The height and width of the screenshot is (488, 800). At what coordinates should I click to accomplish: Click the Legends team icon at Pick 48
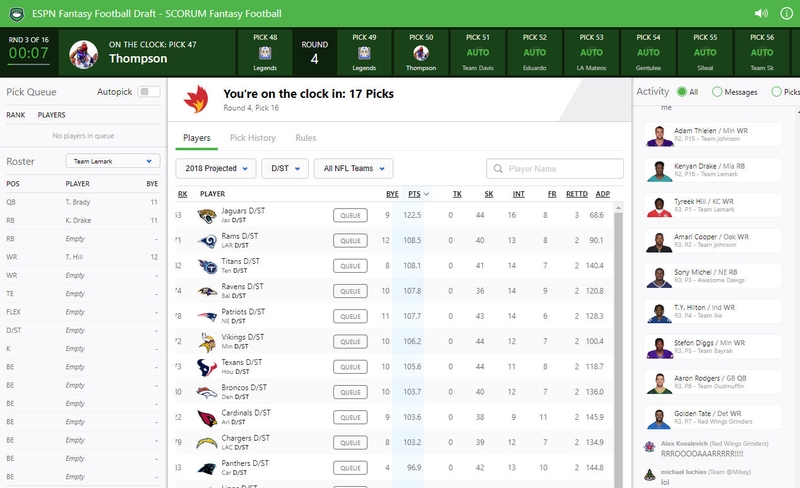click(x=265, y=53)
